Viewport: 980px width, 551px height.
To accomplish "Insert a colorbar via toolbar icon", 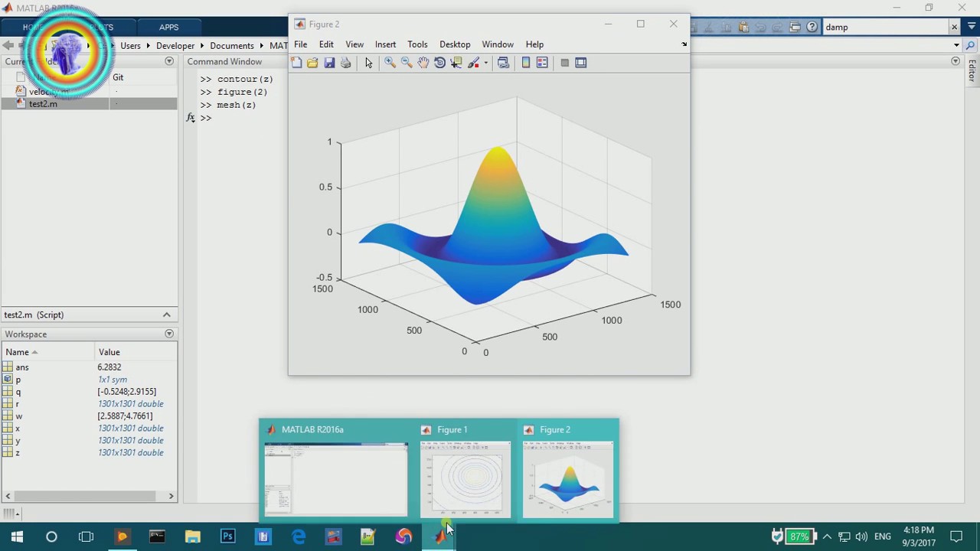I will coord(526,63).
